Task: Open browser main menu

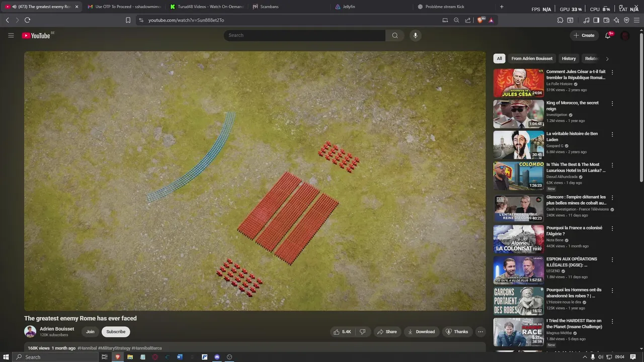Action: 637,20
